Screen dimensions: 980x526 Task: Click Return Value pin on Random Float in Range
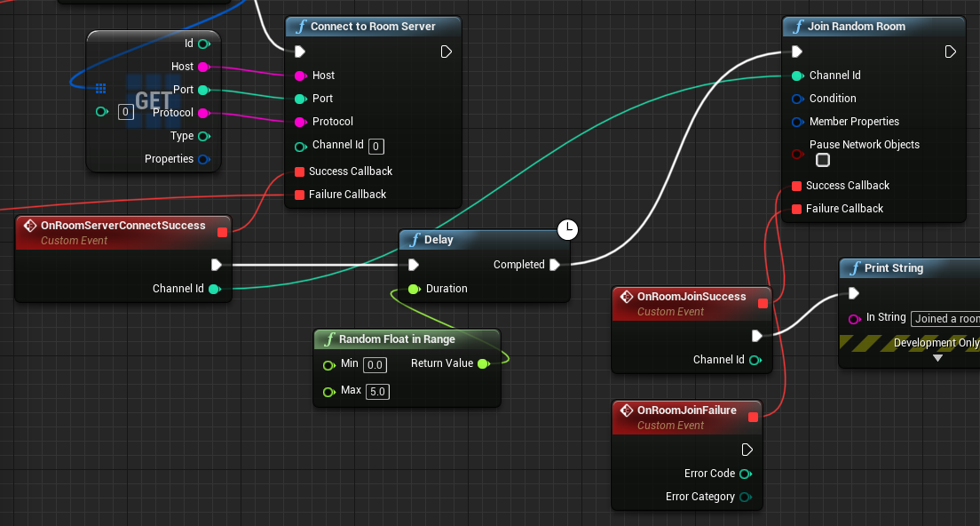point(483,364)
